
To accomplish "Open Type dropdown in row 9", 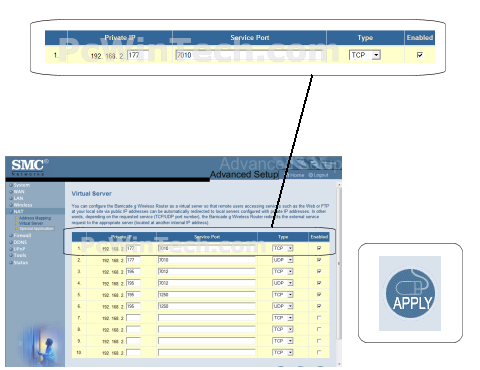I will (x=283, y=341).
